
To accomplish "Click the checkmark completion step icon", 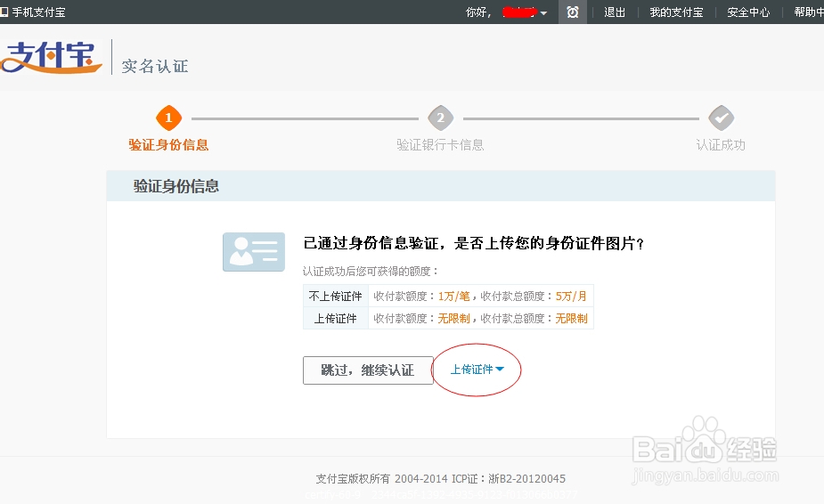I will click(721, 118).
